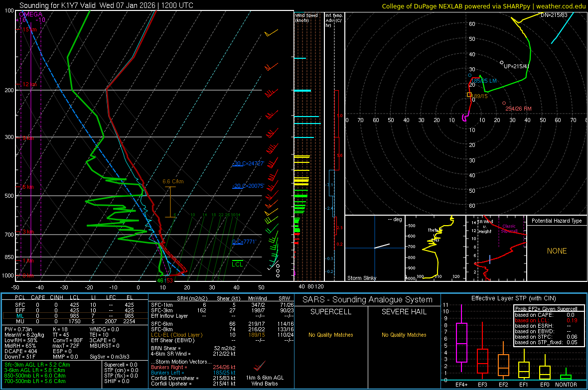Click the green surface dewpoint value 46
This screenshot has width=588, height=390.
click(160, 280)
